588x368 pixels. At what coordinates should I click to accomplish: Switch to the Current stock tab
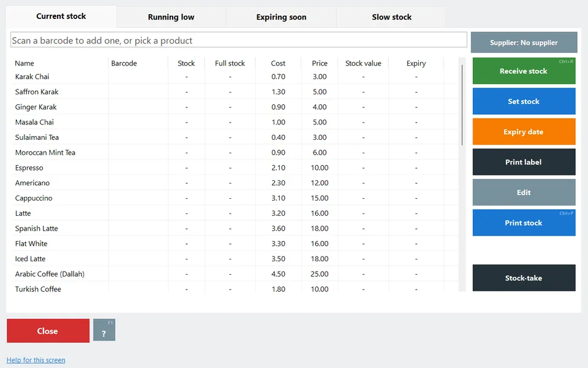[x=61, y=17]
